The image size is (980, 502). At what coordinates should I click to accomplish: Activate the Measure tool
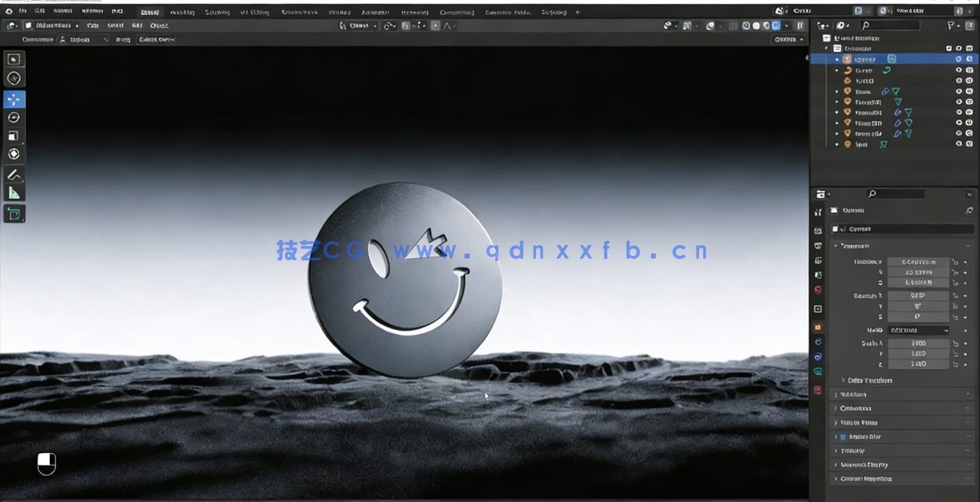pyautogui.click(x=13, y=192)
